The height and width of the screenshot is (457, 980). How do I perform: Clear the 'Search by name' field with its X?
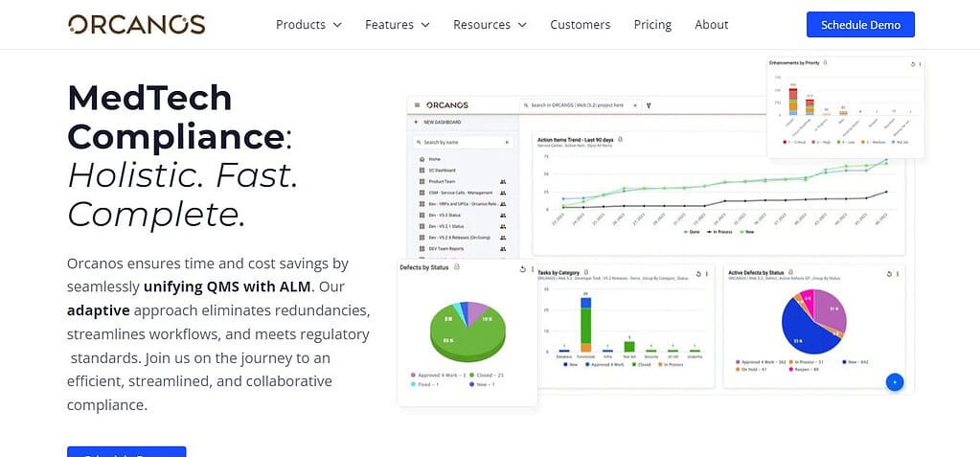coord(507,143)
